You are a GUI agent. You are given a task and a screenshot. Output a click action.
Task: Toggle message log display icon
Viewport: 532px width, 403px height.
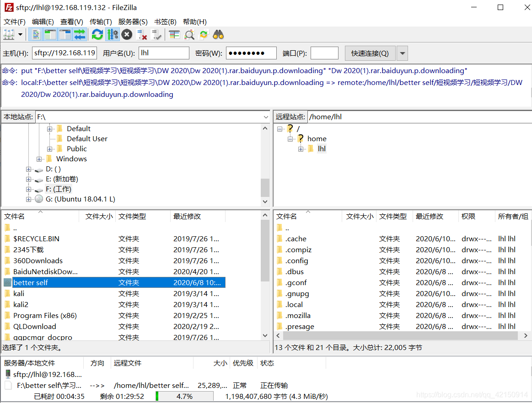click(36, 35)
